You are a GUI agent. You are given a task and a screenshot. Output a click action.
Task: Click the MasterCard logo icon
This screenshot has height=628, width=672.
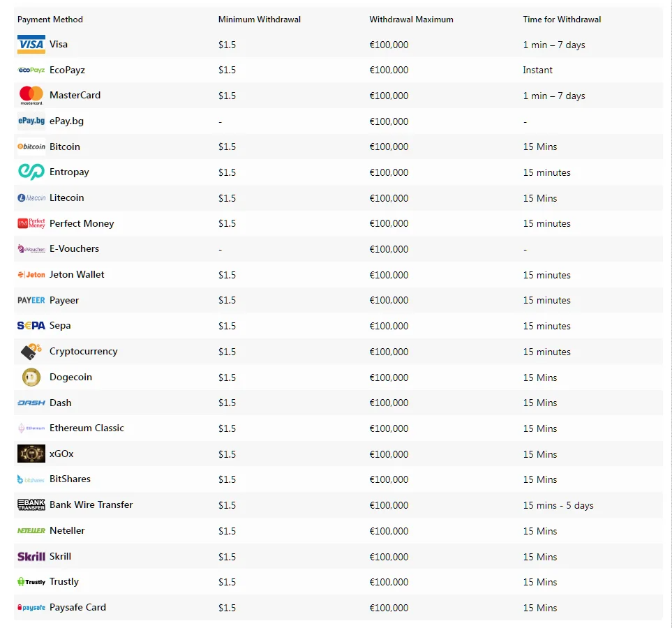[31, 96]
